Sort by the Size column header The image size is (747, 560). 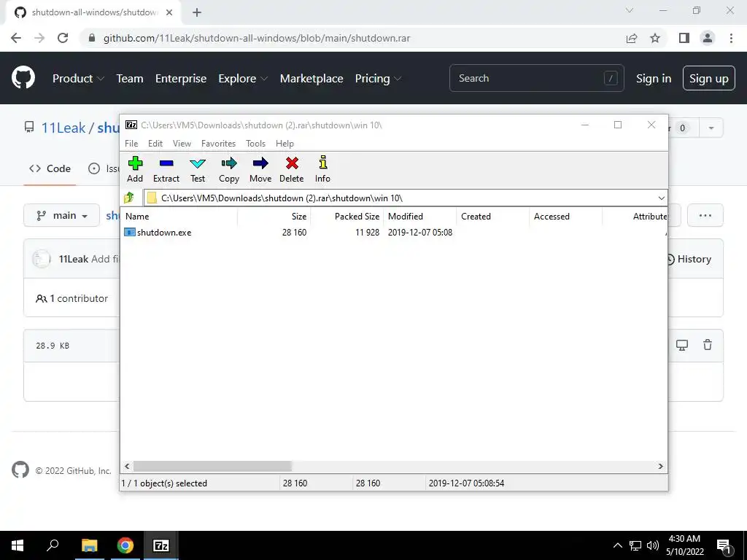(274, 216)
